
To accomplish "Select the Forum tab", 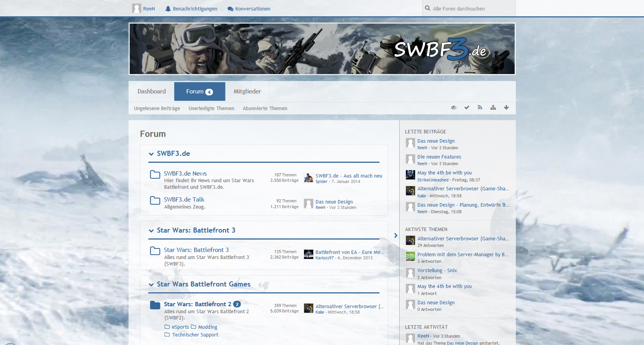I will [199, 91].
